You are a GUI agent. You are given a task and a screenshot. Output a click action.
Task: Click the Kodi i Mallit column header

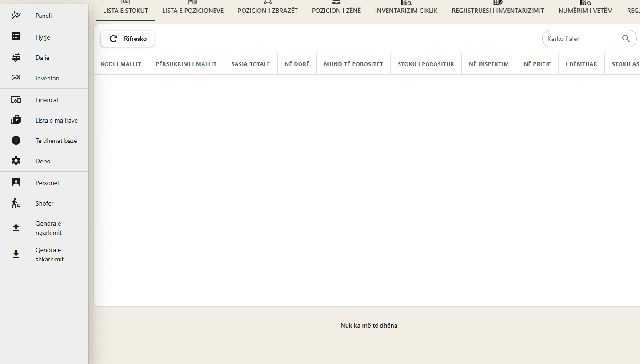coord(121,64)
